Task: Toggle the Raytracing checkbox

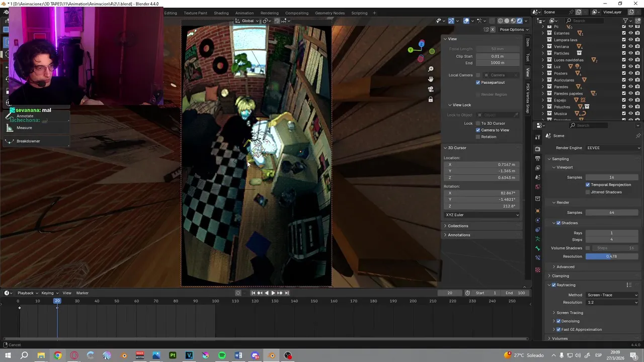Action: [553, 285]
